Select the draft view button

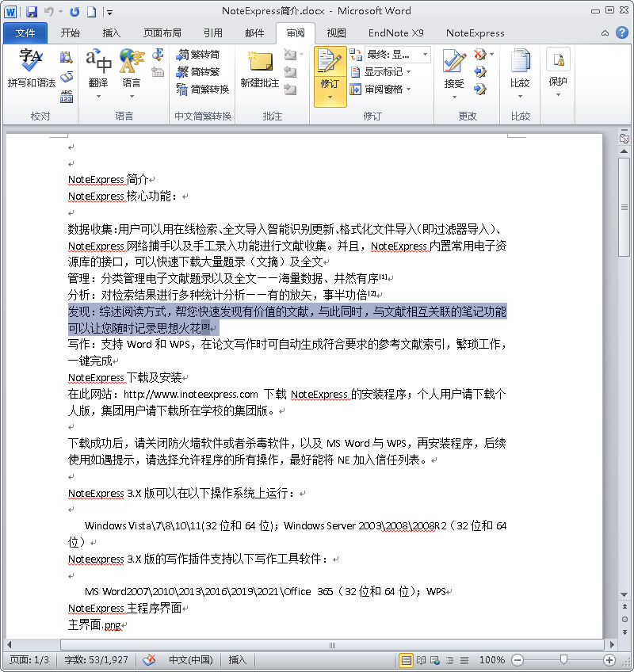pyautogui.click(x=464, y=660)
